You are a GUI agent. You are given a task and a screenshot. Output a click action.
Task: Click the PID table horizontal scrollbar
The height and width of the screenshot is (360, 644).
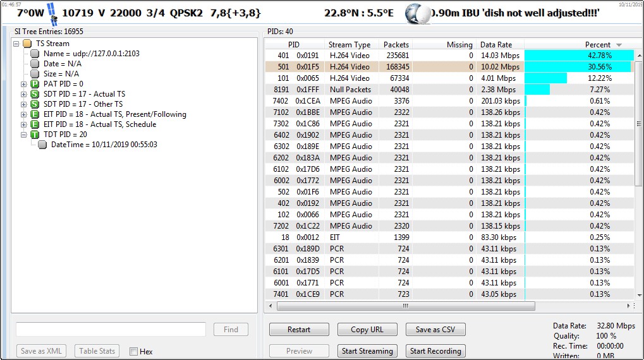click(405, 306)
